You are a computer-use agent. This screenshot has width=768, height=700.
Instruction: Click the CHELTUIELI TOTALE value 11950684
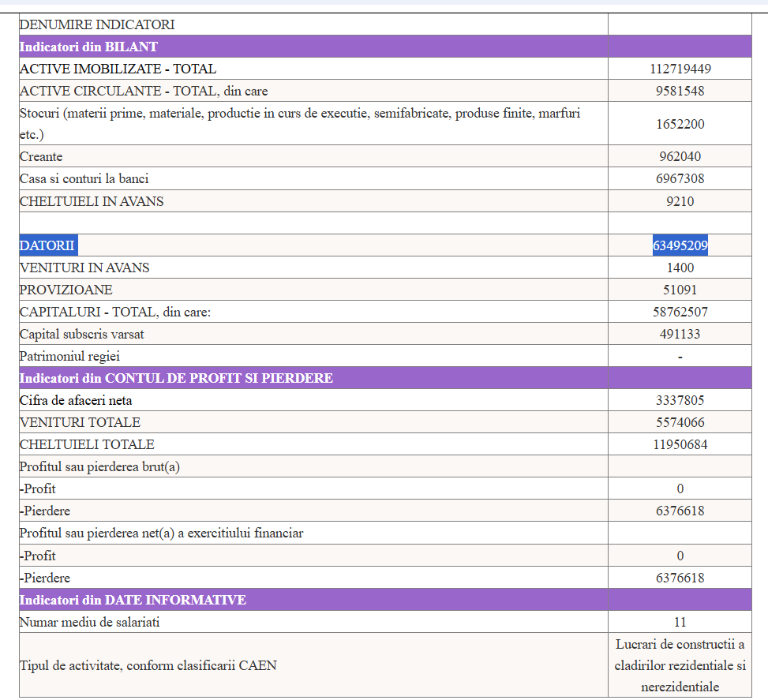[x=680, y=444]
